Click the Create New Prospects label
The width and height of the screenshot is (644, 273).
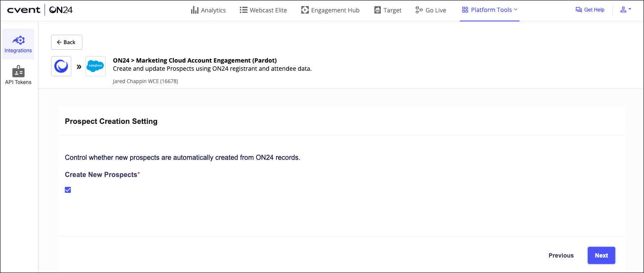102,174
